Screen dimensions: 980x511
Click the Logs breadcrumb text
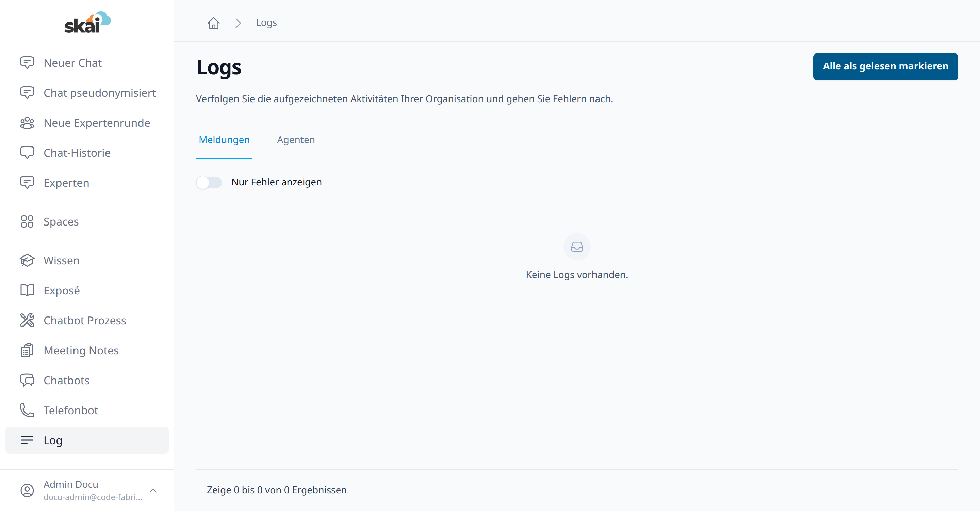(x=266, y=23)
